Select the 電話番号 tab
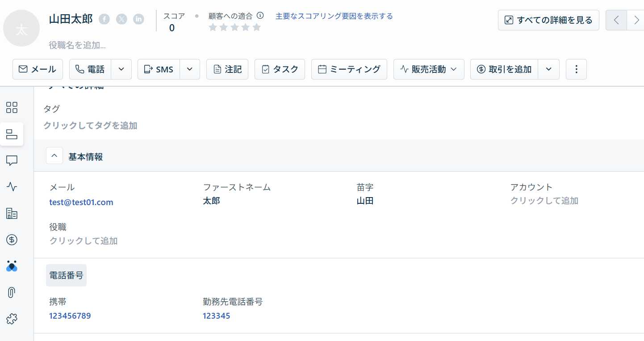Screen dimensions: 644x341 tap(66, 275)
